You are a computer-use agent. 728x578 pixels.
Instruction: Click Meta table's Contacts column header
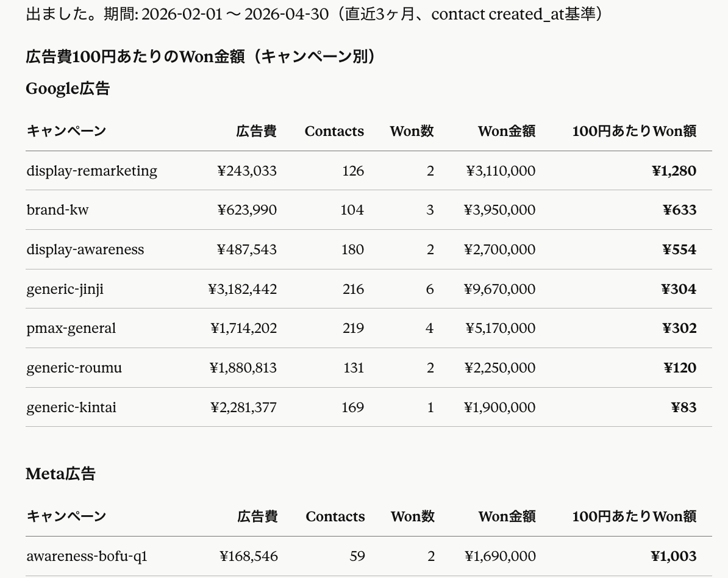[x=335, y=516]
